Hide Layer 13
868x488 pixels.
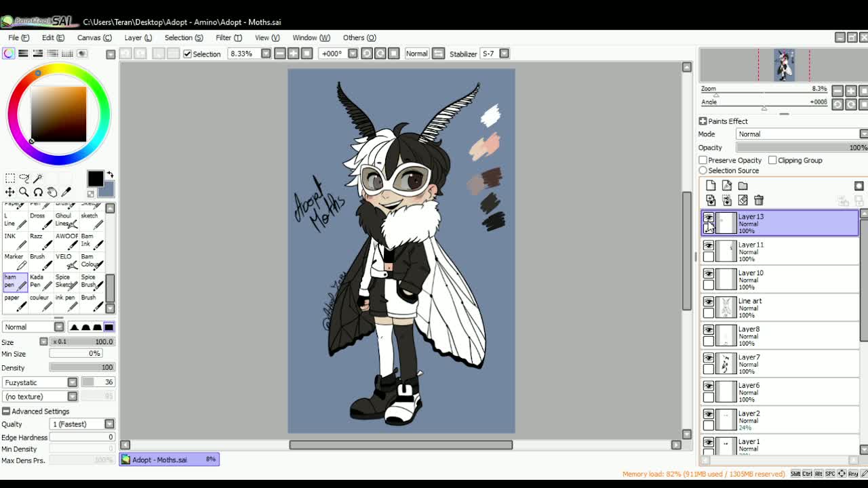(x=709, y=218)
